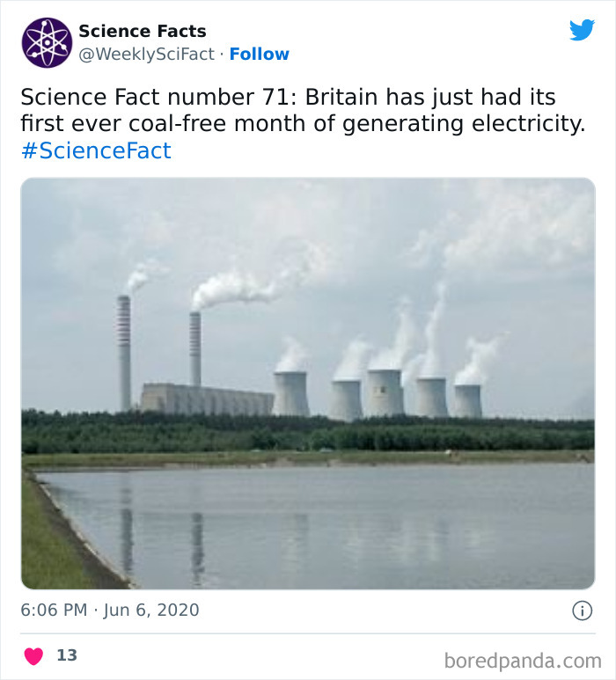616x680 pixels.
Task: Open the Science Facts display name
Action: pos(143,31)
